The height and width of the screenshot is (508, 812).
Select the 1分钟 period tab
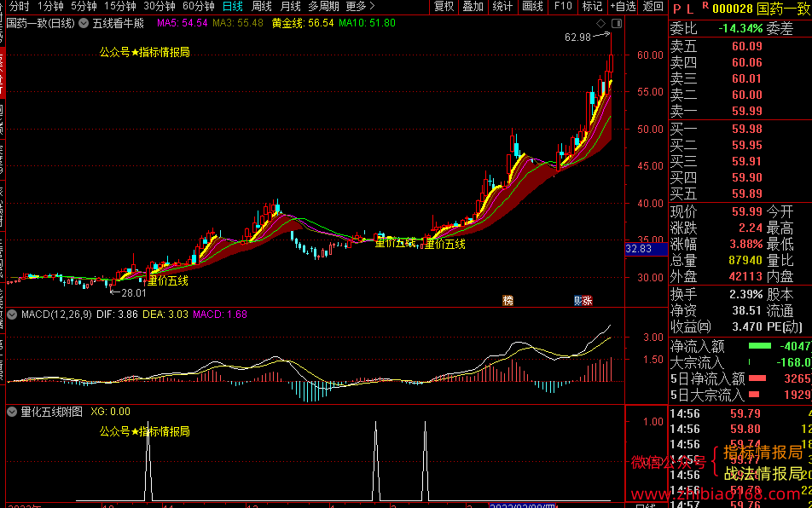click(51, 7)
